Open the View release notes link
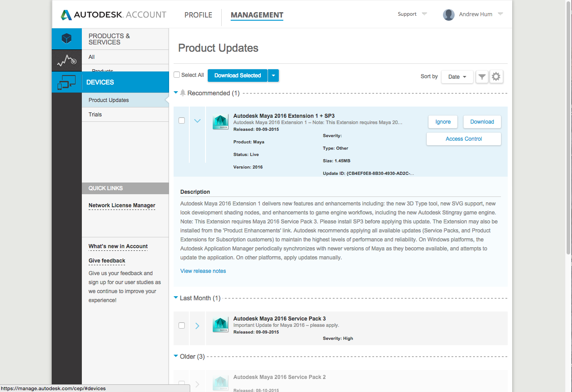This screenshot has height=392, width=572. pos(203,271)
